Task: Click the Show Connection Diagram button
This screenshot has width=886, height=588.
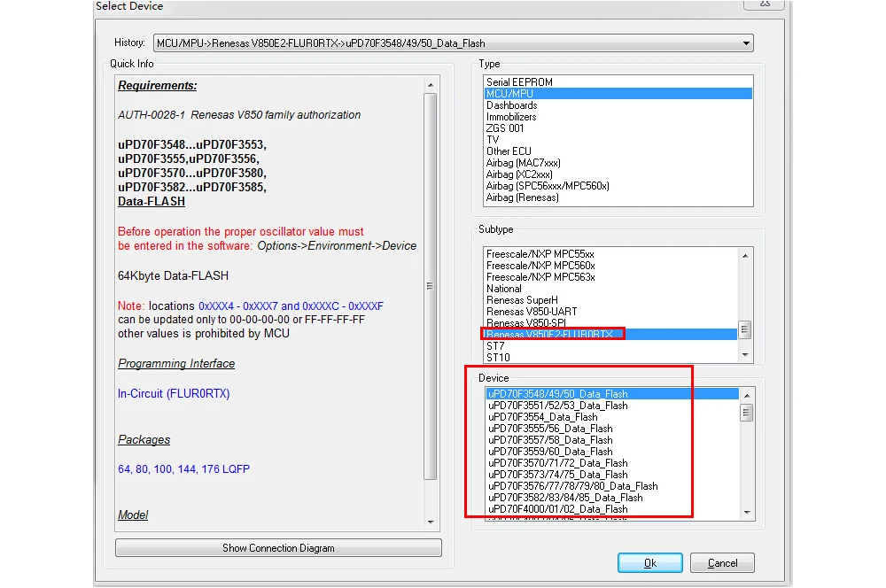Action: [278, 548]
